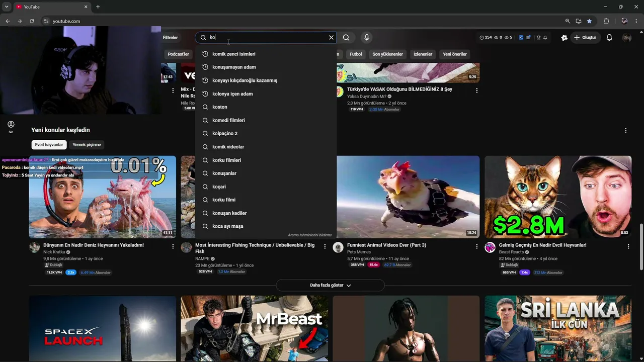Reload the page with browser refresh button
The width and height of the screenshot is (644, 362).
click(32, 21)
